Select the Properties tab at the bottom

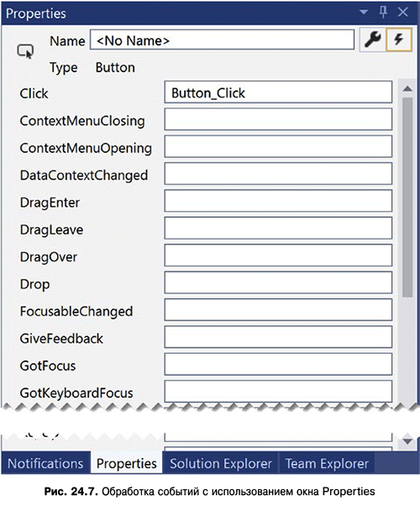pyautogui.click(x=127, y=463)
